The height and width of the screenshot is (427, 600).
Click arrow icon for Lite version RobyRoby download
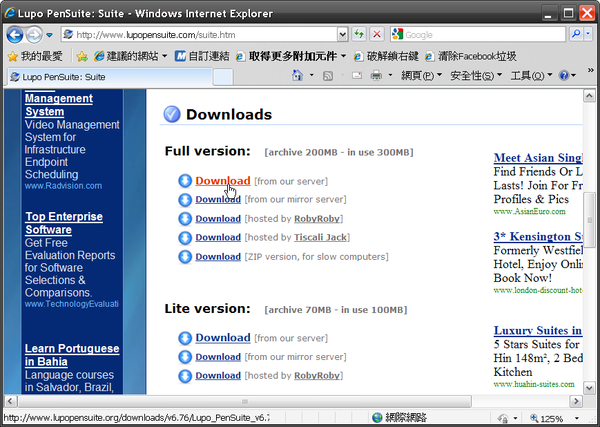click(x=185, y=376)
